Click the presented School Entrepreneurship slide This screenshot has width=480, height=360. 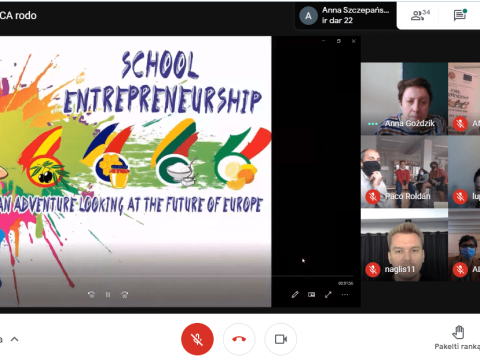136,171
